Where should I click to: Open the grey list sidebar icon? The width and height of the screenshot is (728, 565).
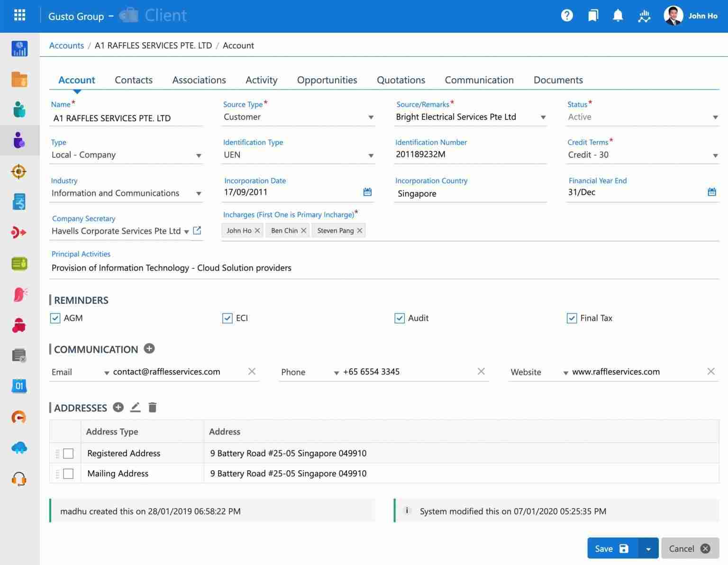point(19,355)
